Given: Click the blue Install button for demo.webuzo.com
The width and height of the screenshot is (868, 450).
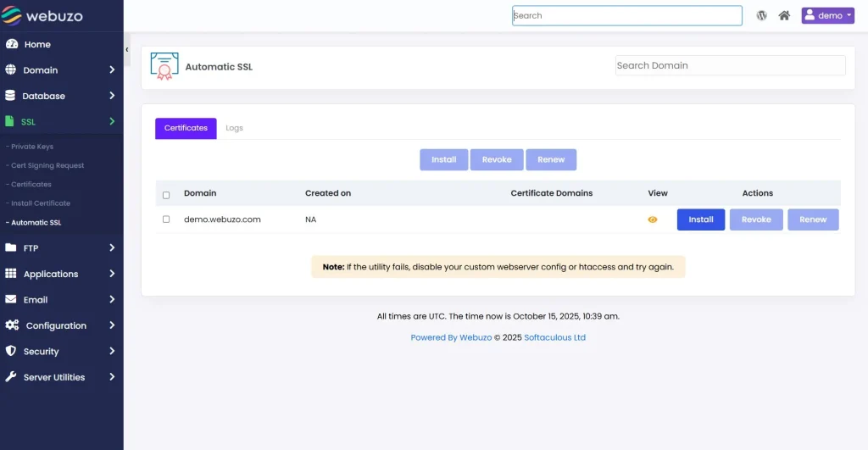Looking at the screenshot, I should [700, 219].
